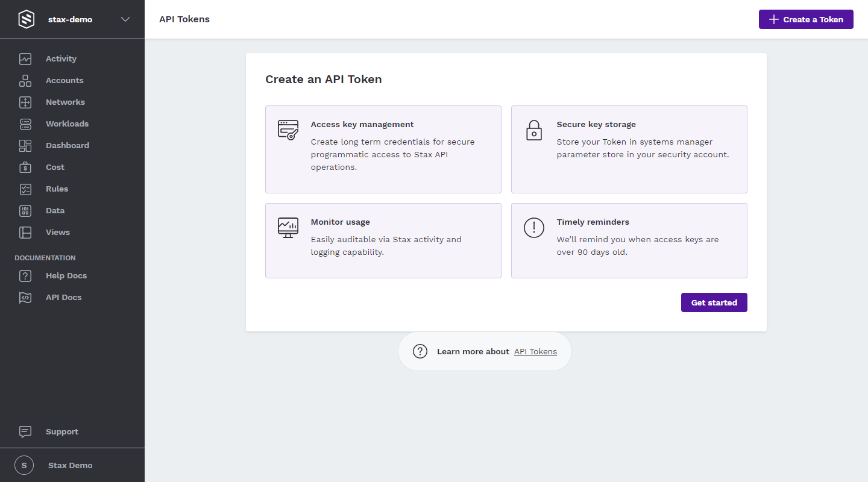The width and height of the screenshot is (868, 482).
Task: Open the Support menu item
Action: (62, 432)
